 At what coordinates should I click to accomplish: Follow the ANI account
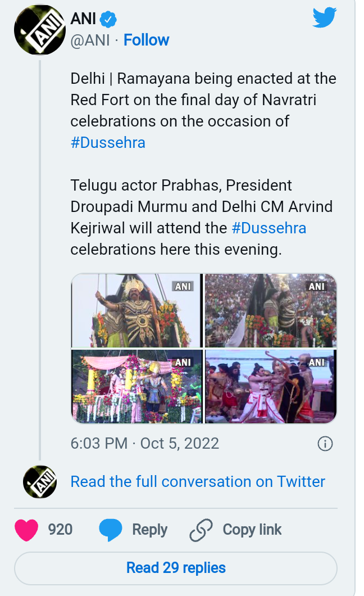pos(146,40)
